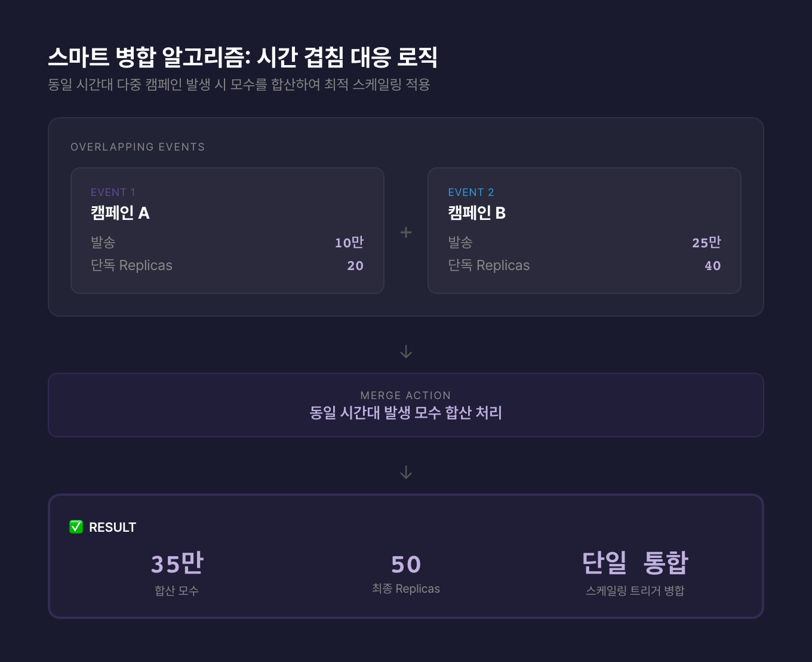This screenshot has width=812, height=662.
Task: Click the 스마트 병합 알고리즘 main heading
Action: [242, 57]
